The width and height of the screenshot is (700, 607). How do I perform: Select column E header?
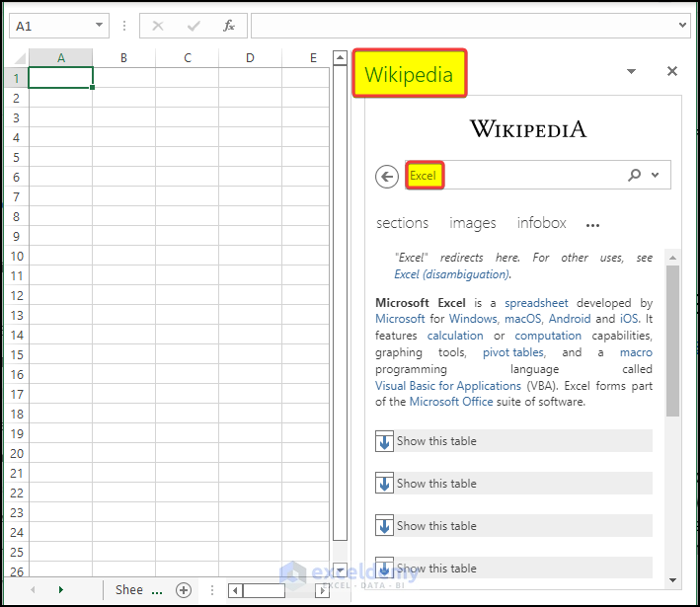(306, 58)
